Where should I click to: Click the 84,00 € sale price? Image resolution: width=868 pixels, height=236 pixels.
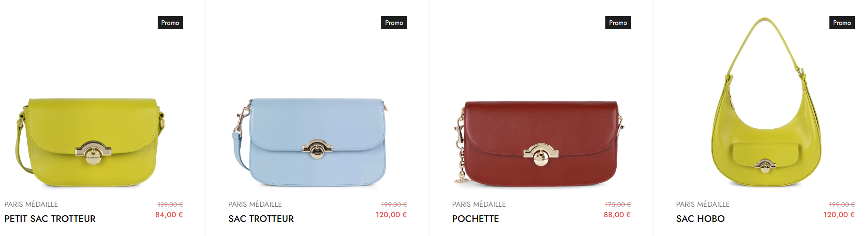pyautogui.click(x=169, y=214)
